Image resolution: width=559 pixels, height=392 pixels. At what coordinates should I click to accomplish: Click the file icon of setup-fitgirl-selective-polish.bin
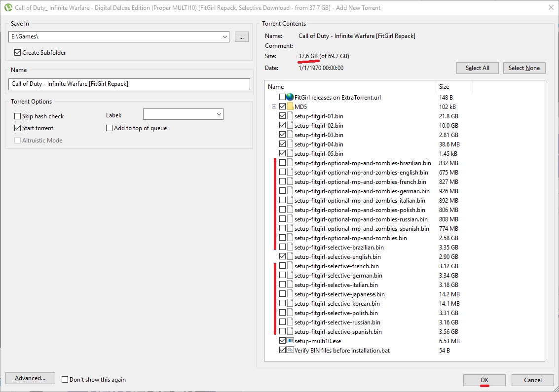290,313
